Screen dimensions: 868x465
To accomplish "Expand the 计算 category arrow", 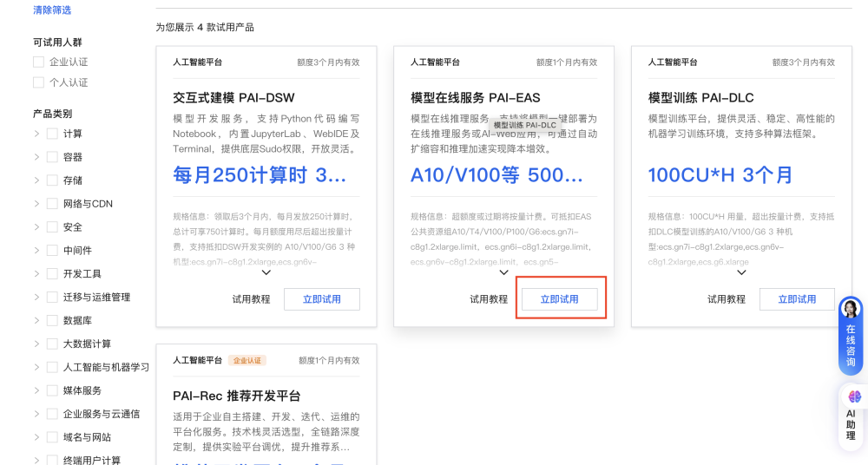I will click(36, 134).
